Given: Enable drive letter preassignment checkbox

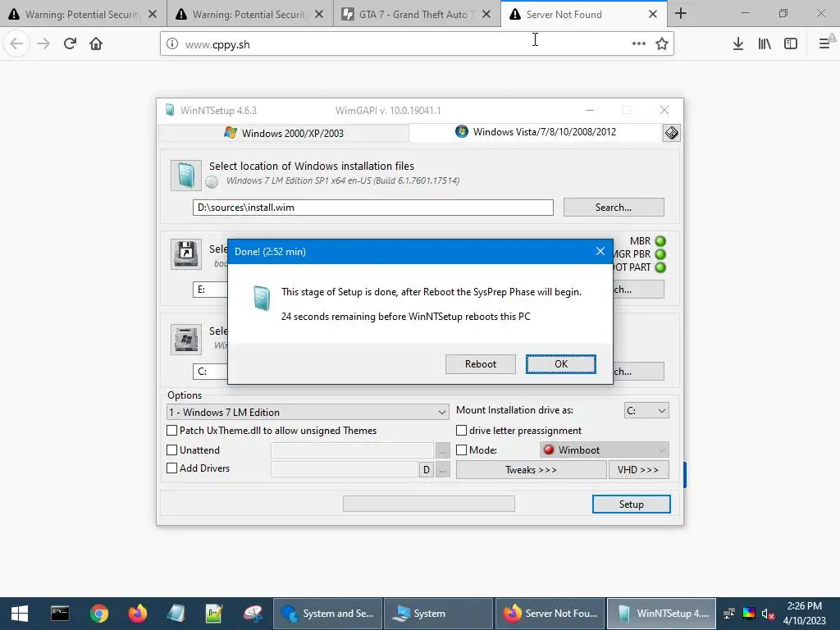Looking at the screenshot, I should 461,430.
